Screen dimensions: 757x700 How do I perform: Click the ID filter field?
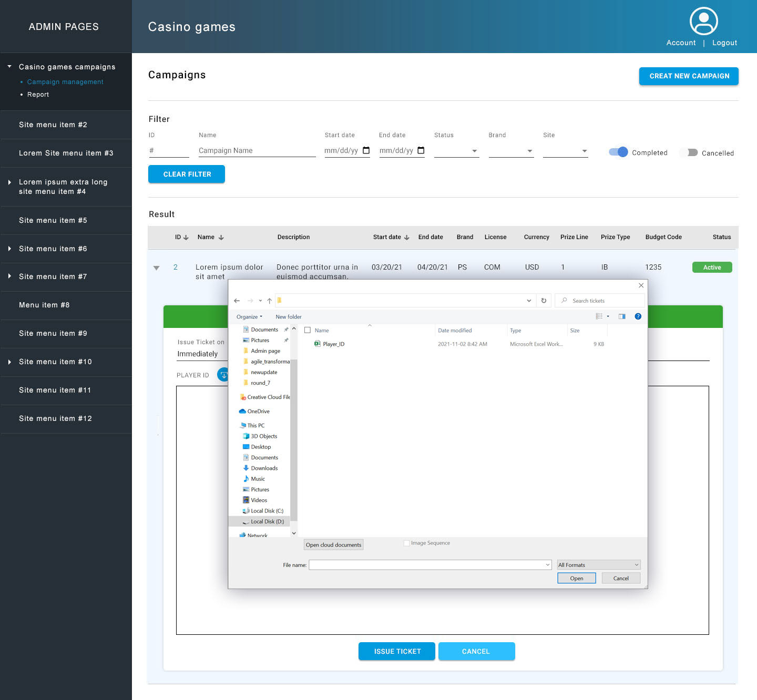pyautogui.click(x=169, y=150)
